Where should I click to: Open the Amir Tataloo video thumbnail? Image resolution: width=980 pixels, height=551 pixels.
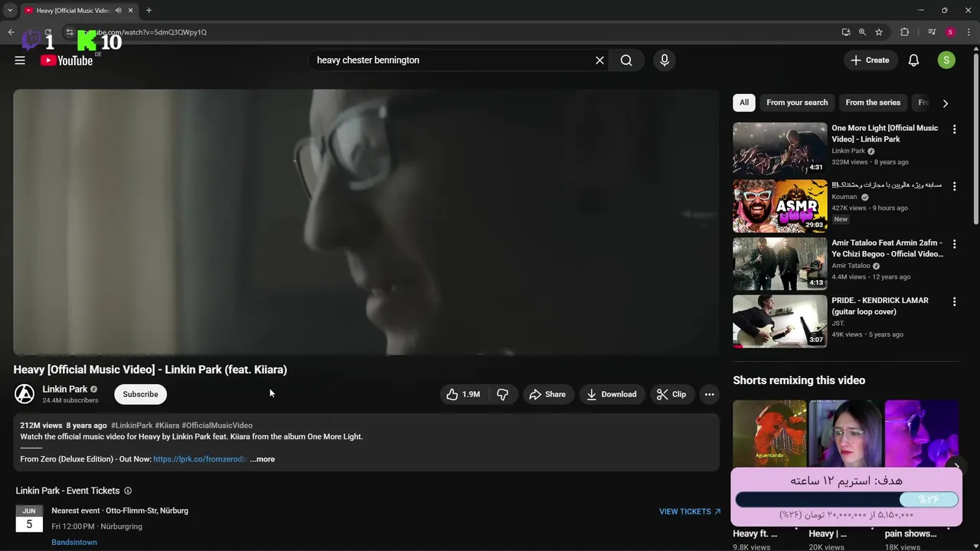[780, 264]
